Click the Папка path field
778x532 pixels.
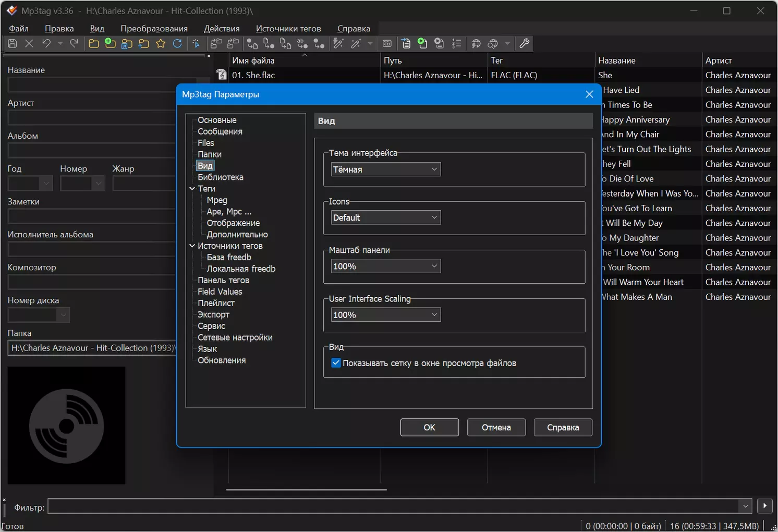coord(92,348)
